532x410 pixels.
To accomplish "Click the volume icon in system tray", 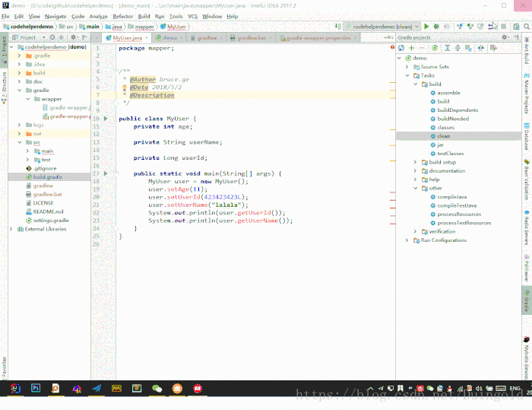I will click(479, 388).
